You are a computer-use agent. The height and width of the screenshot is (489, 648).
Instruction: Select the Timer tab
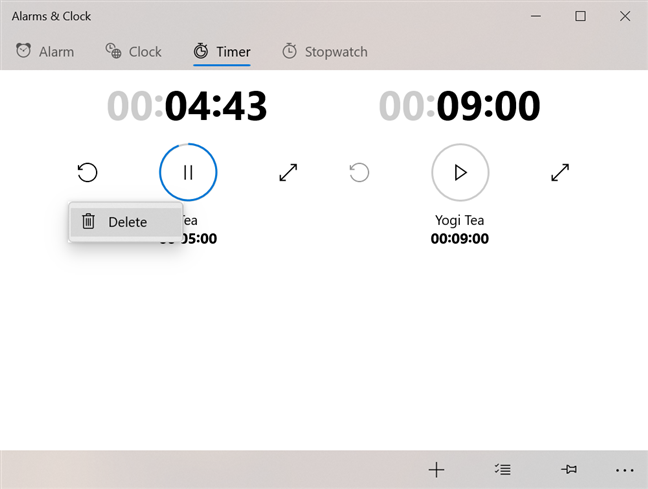pos(222,52)
